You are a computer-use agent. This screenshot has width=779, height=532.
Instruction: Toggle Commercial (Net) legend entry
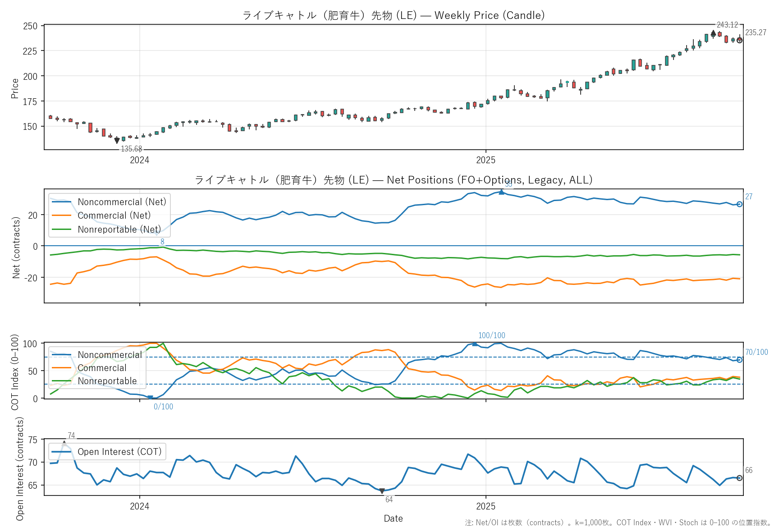pyautogui.click(x=114, y=216)
